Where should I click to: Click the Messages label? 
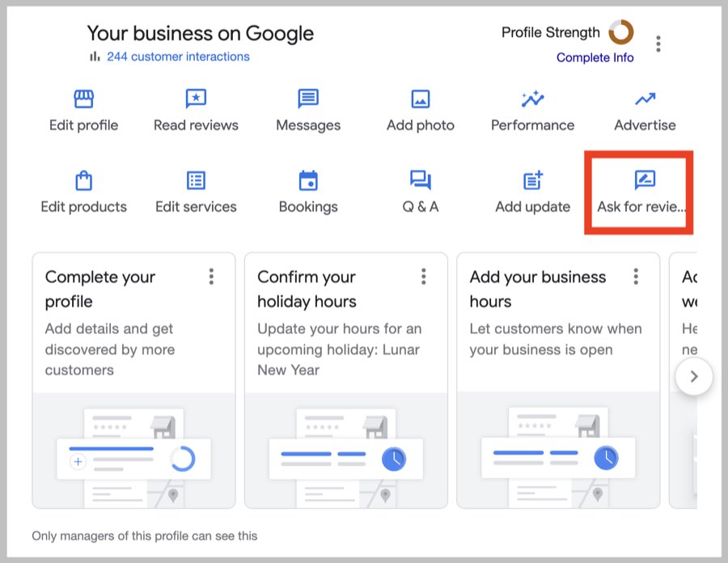pyautogui.click(x=308, y=125)
